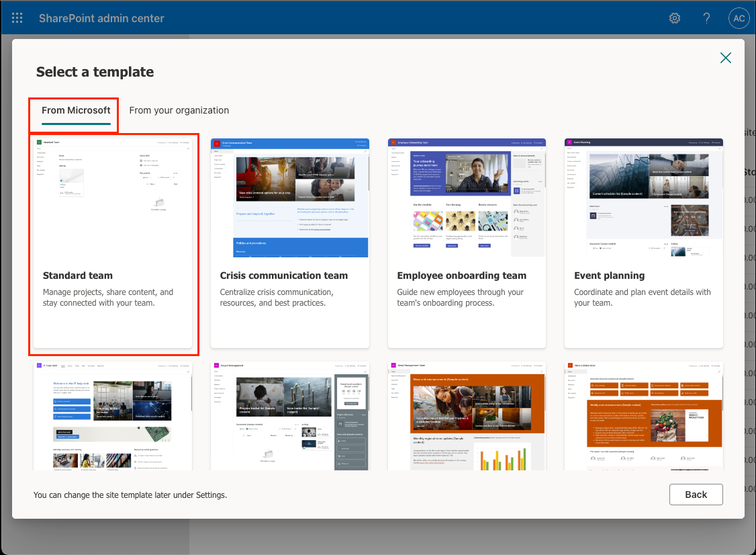
Task: Open the app launcher waffle icon
Action: [17, 18]
